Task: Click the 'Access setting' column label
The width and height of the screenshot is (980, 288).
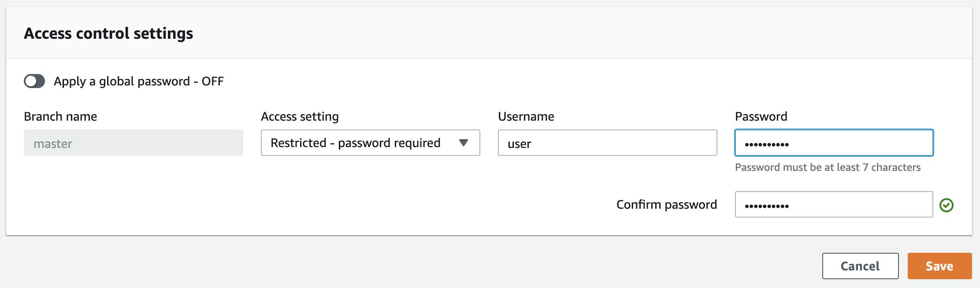Action: tap(300, 117)
